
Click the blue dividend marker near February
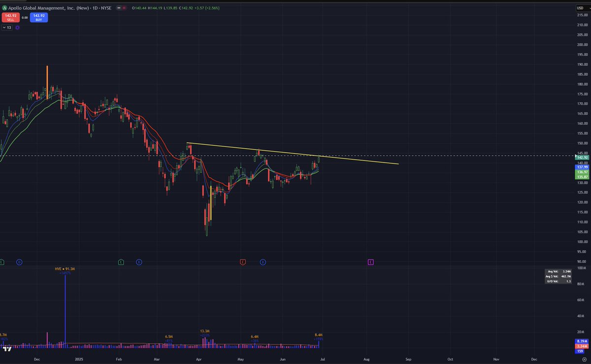(139, 262)
